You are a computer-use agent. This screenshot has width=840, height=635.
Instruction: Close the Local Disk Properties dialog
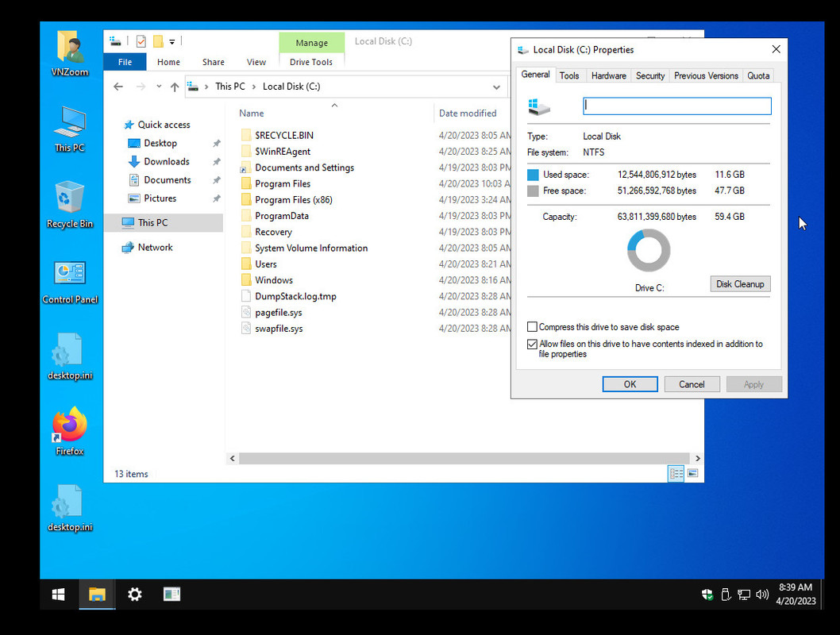pyautogui.click(x=776, y=49)
